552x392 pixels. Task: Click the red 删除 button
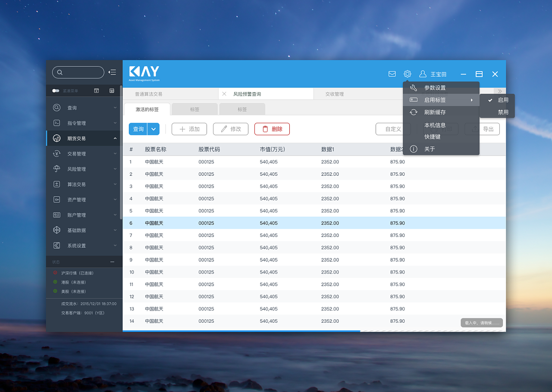pos(272,129)
